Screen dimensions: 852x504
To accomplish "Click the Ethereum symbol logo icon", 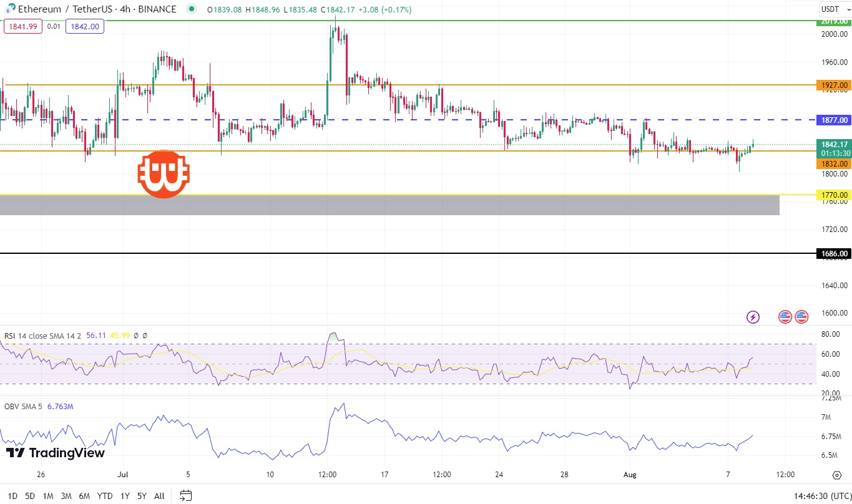I will [x=10, y=9].
